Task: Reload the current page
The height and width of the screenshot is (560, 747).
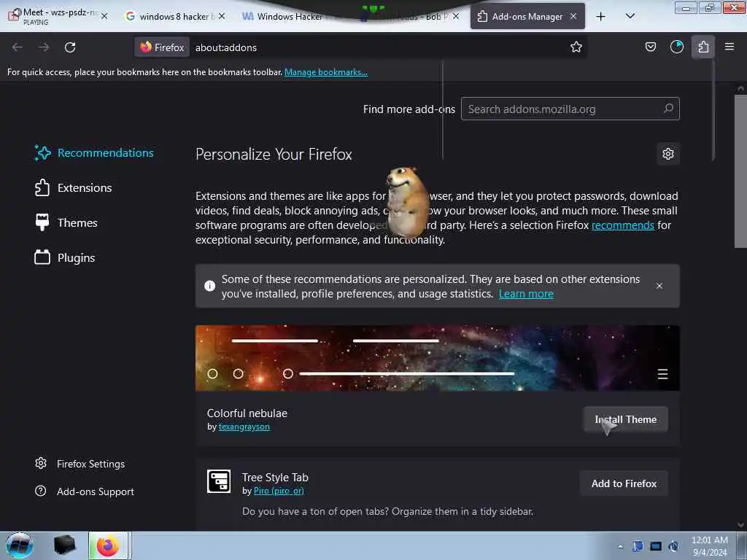Action: click(70, 47)
